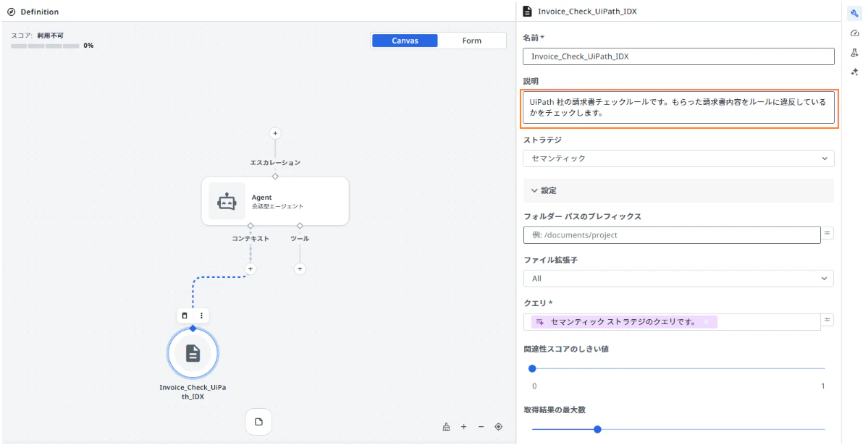The image size is (868, 445).
Task: Add a tool with plus under ツール
Action: pos(300,269)
